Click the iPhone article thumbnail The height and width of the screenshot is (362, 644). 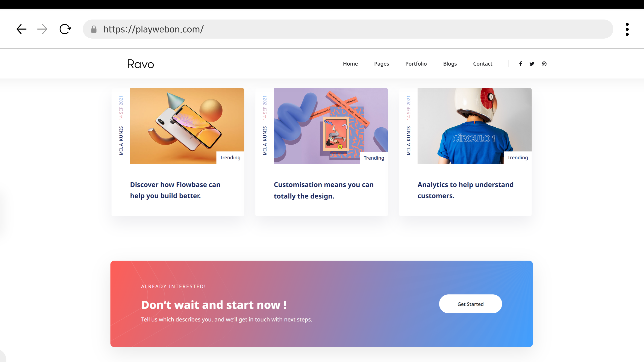tap(187, 126)
